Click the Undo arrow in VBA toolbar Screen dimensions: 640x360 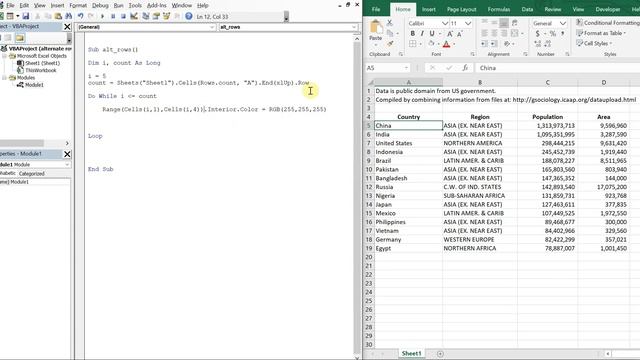tap(80, 16)
